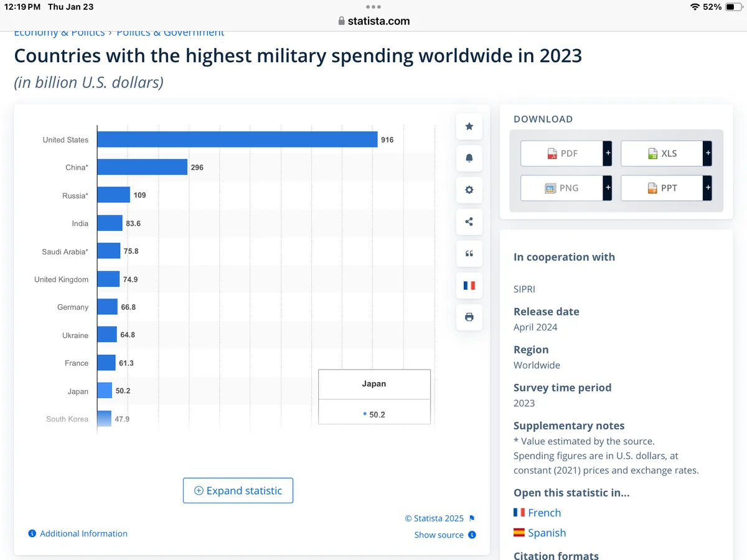
Task: Click the United States bar in chart
Action: pyautogui.click(x=237, y=139)
